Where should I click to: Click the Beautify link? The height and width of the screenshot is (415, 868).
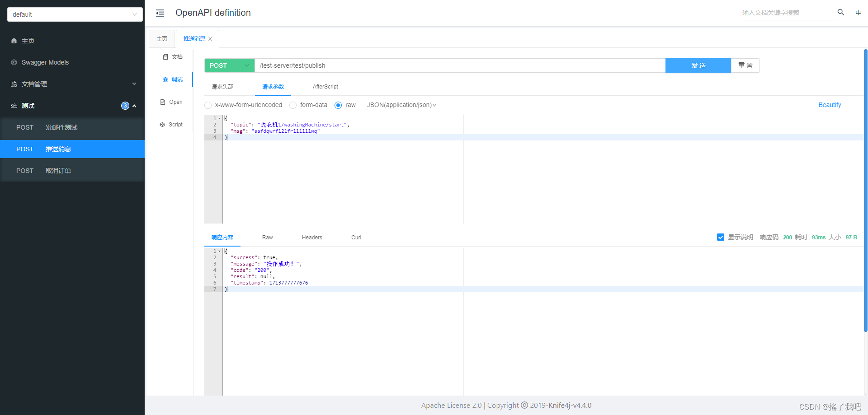pyautogui.click(x=830, y=105)
